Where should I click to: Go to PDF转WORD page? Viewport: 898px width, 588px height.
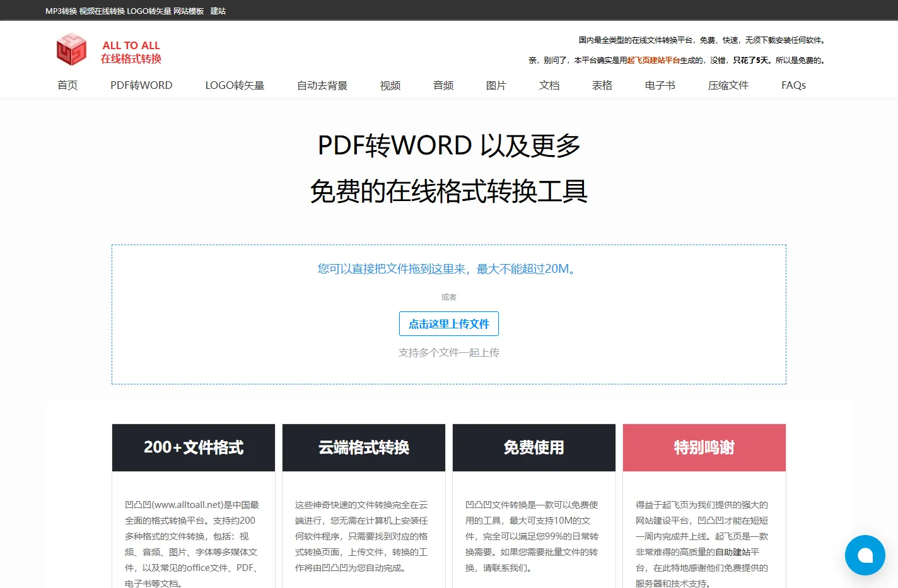click(x=141, y=85)
